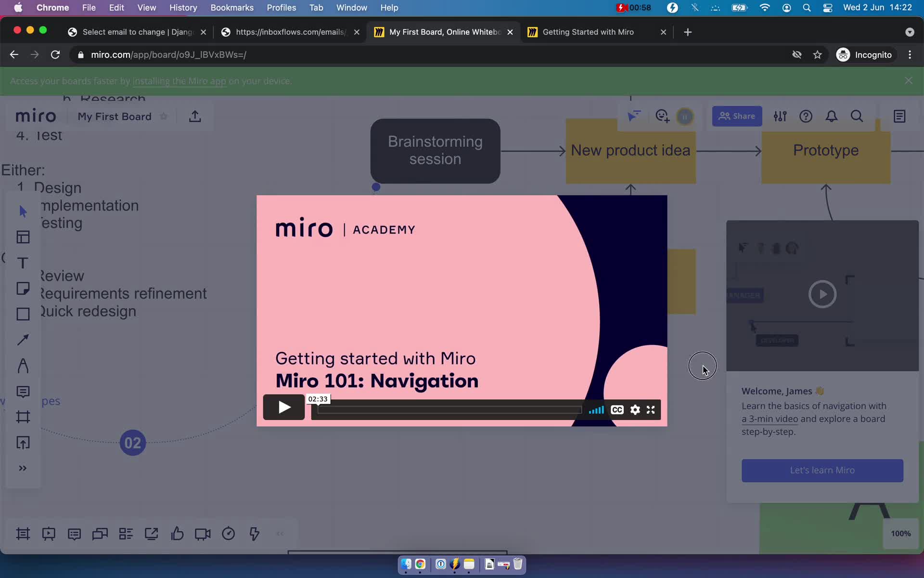This screenshot has height=578, width=924.
Task: Click Let's learn Miro button
Action: (822, 470)
